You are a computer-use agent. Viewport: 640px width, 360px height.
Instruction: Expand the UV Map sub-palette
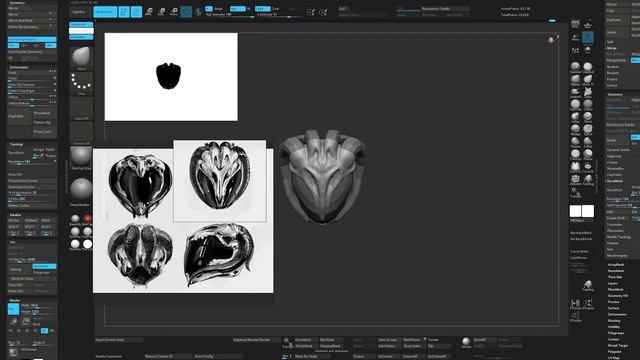613,358
